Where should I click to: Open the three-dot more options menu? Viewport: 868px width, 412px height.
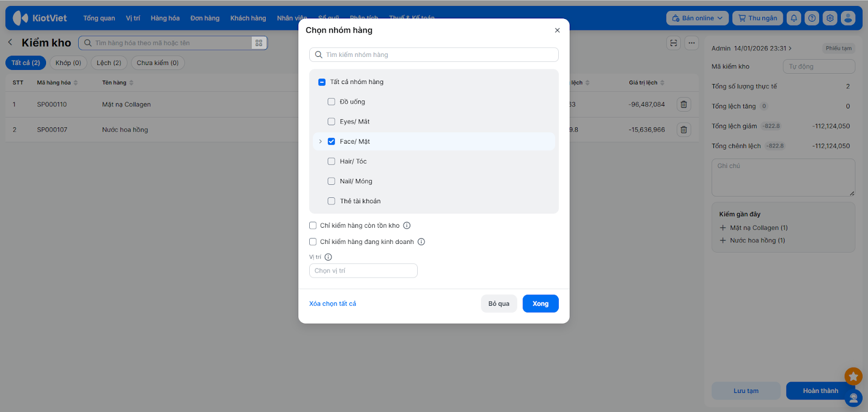click(691, 43)
